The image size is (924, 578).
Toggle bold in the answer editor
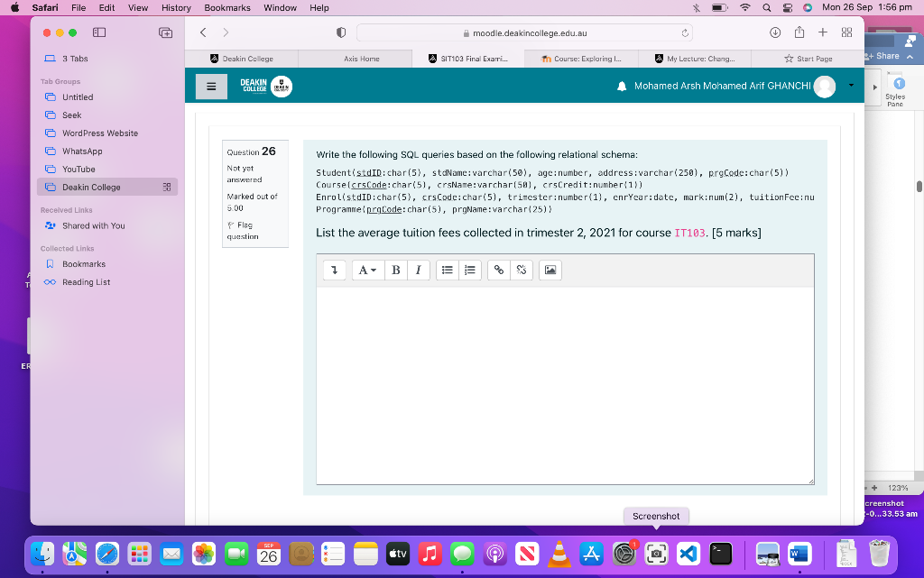[x=396, y=271]
